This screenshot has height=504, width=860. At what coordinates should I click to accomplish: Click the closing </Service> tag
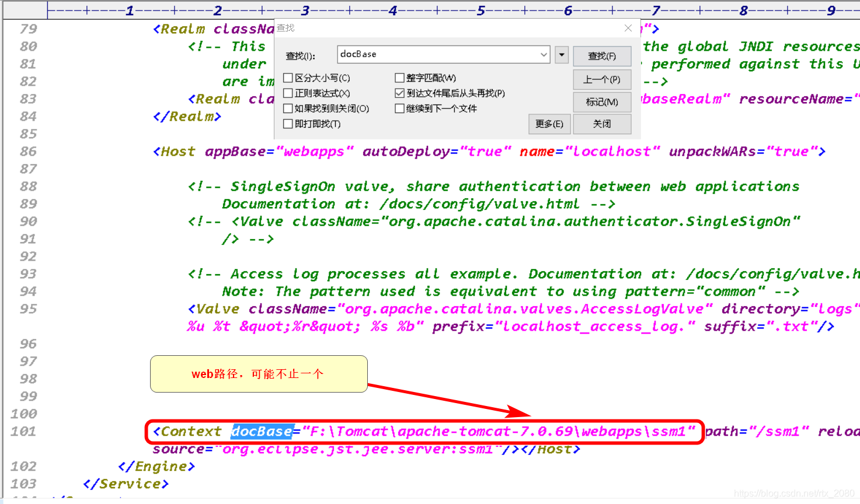[x=126, y=484]
